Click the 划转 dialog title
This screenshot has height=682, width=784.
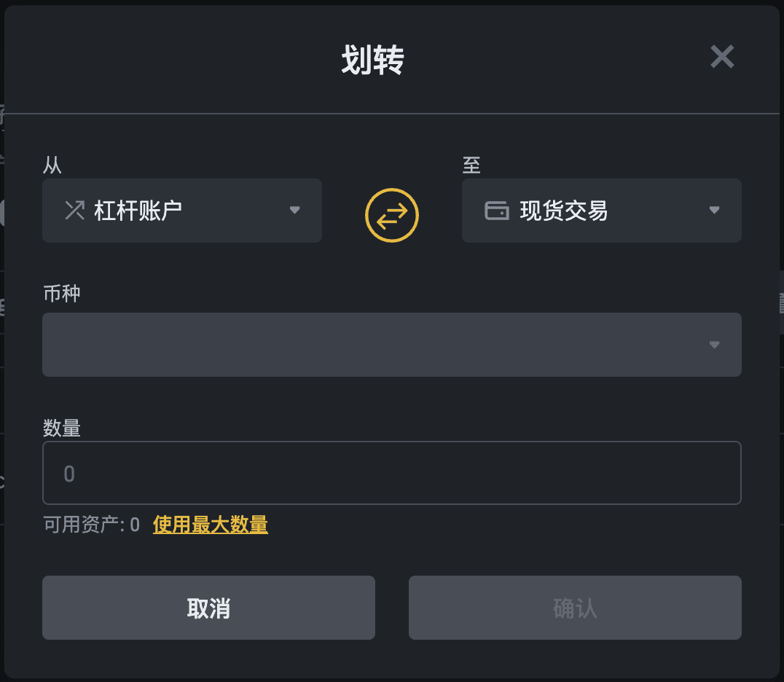point(374,60)
